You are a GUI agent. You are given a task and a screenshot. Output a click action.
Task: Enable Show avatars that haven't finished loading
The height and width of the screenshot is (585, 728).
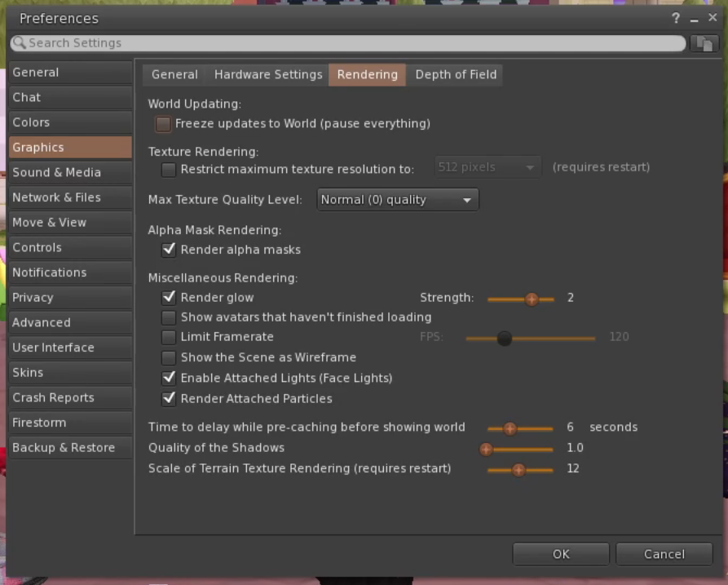[x=169, y=317]
